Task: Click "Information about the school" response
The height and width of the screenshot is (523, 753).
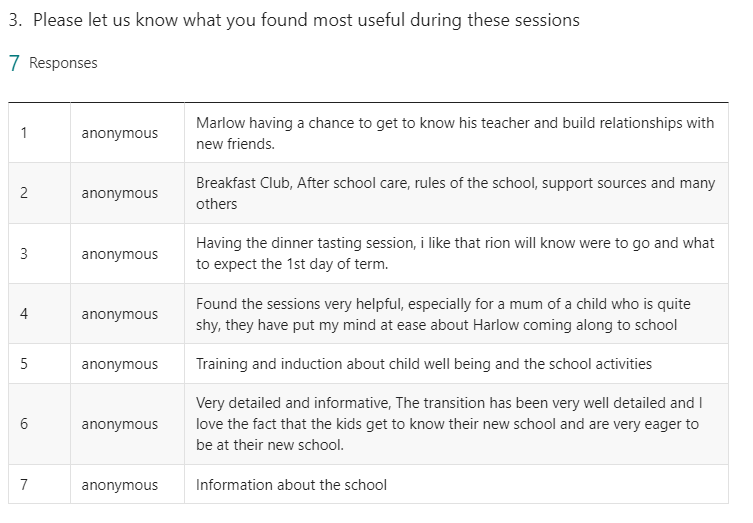Action: (x=291, y=485)
